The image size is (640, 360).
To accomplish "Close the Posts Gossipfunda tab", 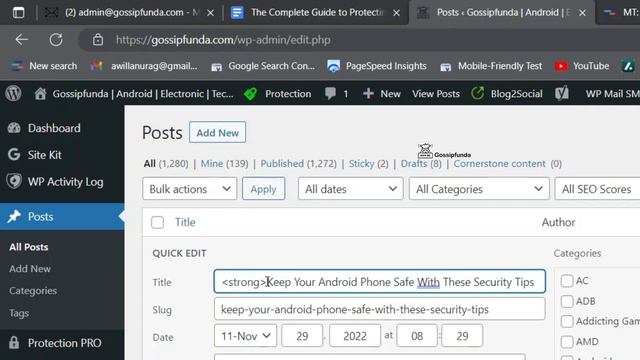I will pyautogui.click(x=582, y=13).
